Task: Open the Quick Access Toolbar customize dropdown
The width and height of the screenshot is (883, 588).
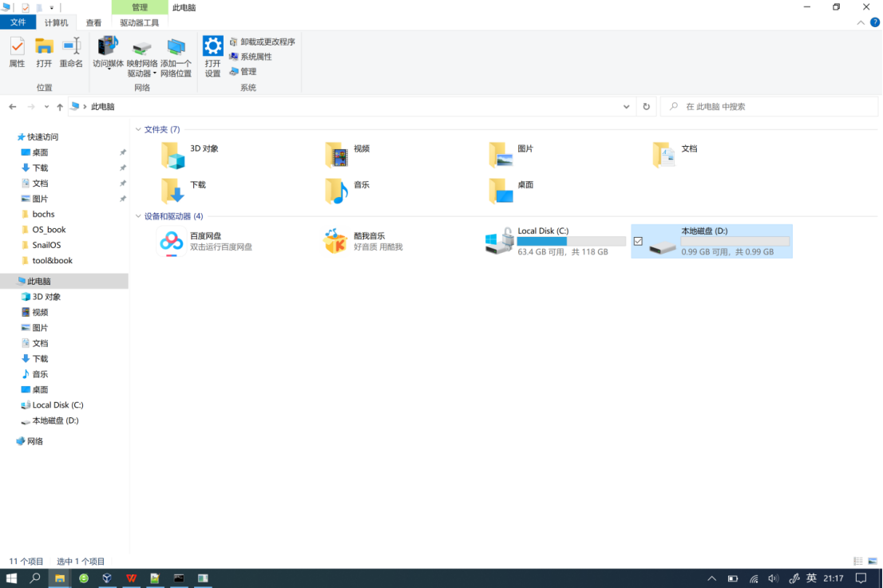Action: pyautogui.click(x=51, y=8)
